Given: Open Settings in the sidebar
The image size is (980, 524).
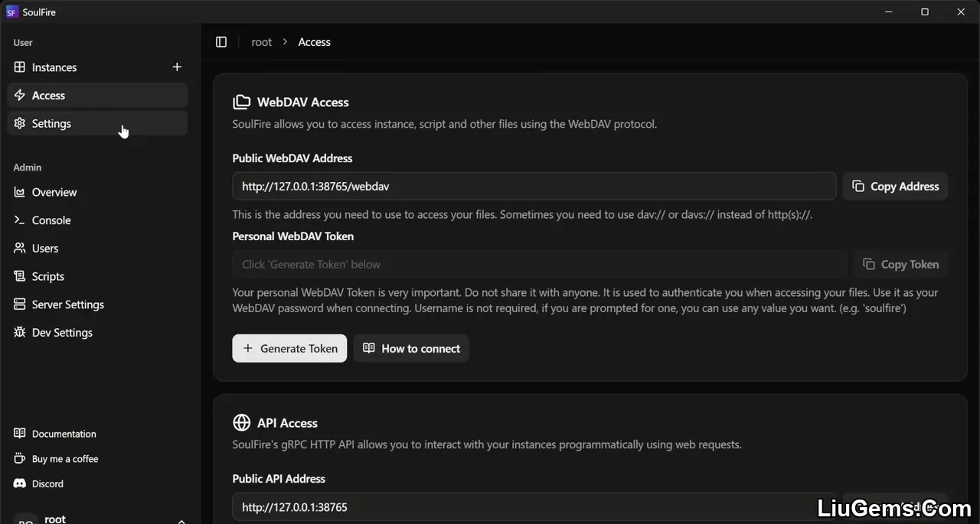Looking at the screenshot, I should coord(97,123).
